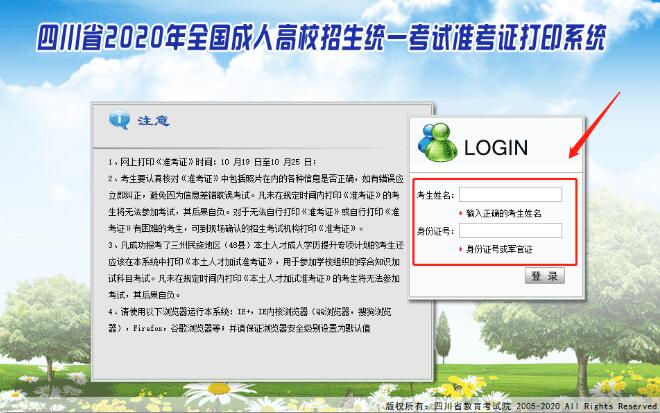Click the line containing Firefox,谷歌浏览器等
This screenshot has height=413, width=660.
tap(239, 328)
